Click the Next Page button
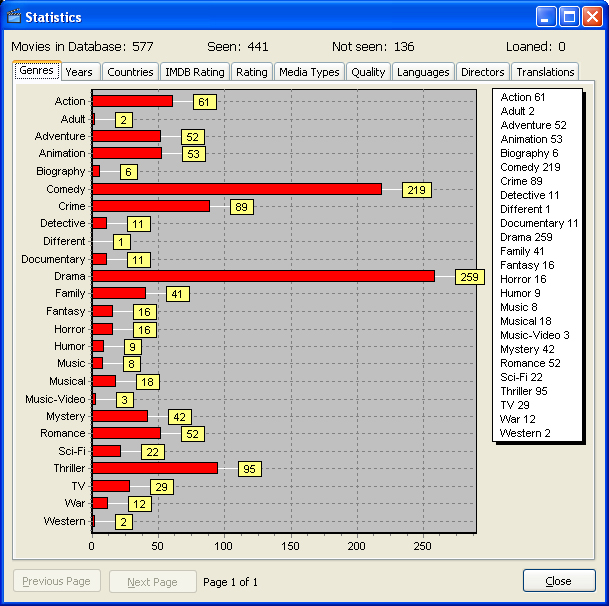The width and height of the screenshot is (609, 606). click(x=152, y=582)
